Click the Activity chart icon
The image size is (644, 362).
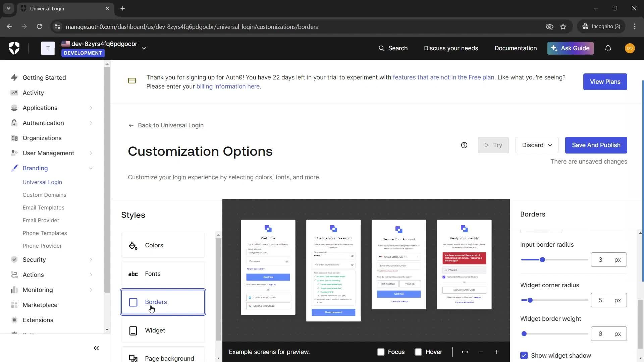tap(14, 93)
